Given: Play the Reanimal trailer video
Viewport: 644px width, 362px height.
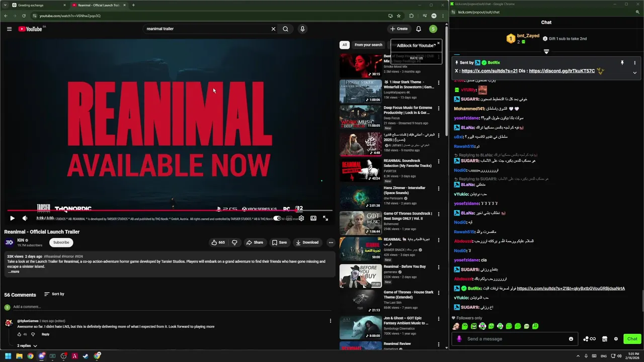Looking at the screenshot, I should point(12,218).
